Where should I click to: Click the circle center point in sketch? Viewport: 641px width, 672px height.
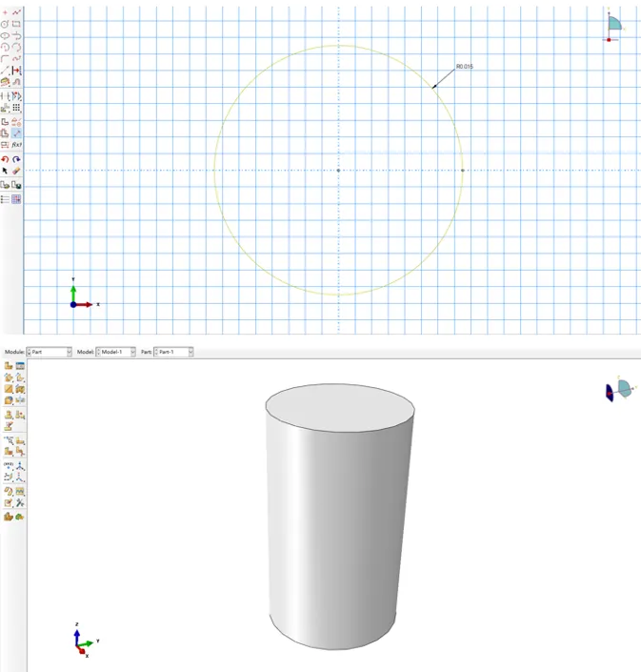coord(338,170)
